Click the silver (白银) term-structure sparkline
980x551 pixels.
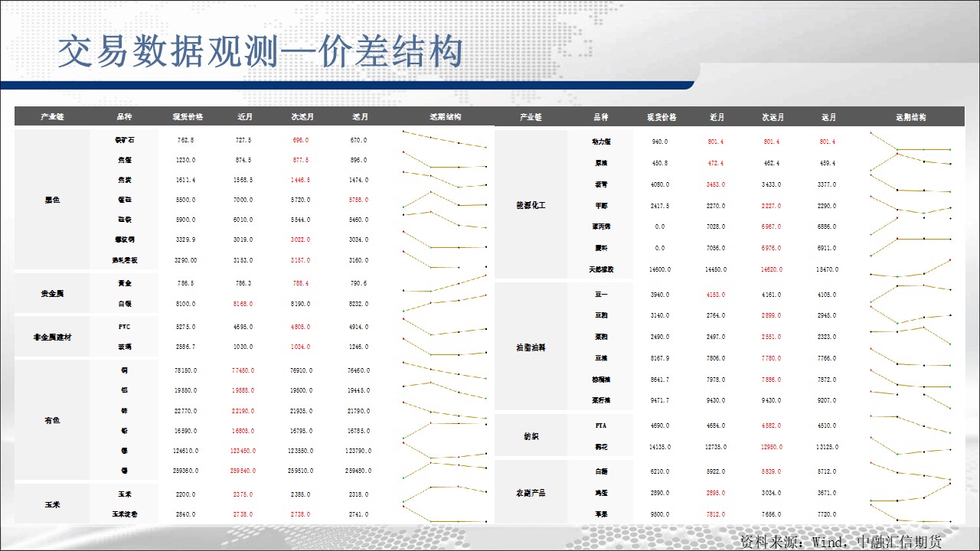click(445, 304)
